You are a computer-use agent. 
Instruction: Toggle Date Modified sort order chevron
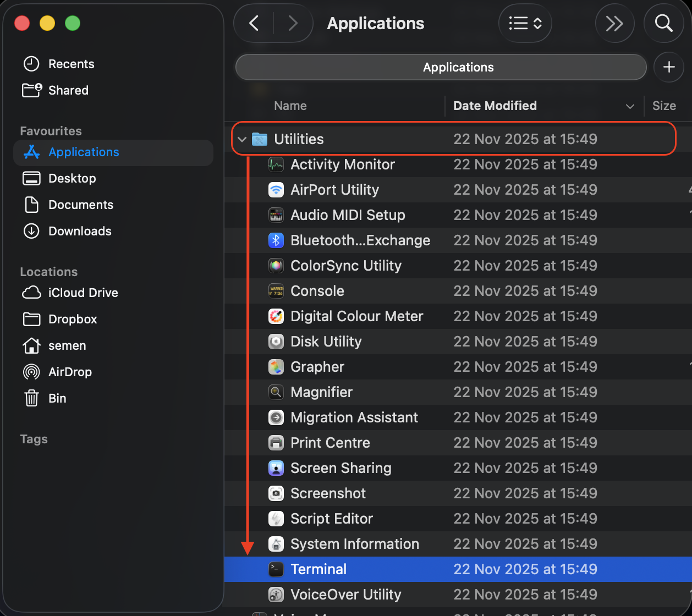(x=630, y=106)
